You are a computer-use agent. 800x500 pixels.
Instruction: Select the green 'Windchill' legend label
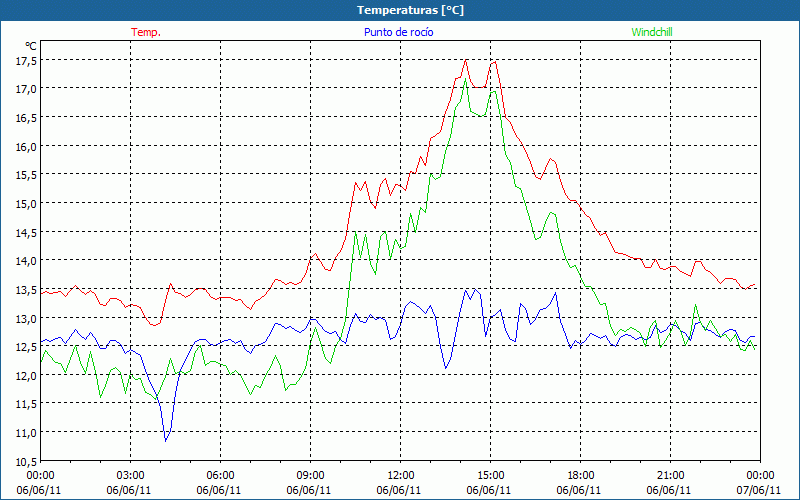point(652,32)
